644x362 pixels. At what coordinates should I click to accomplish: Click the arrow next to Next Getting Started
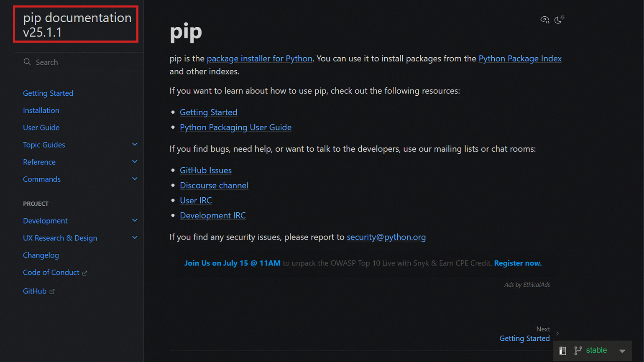557,334
